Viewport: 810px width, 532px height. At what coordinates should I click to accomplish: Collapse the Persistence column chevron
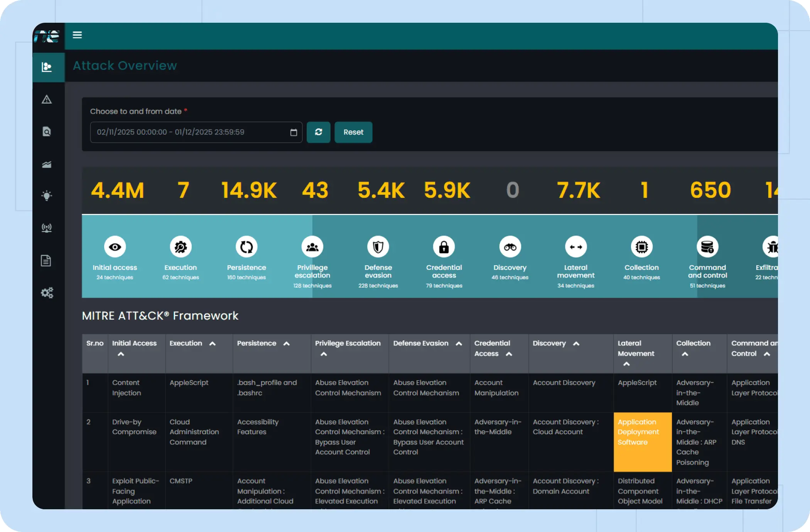pyautogui.click(x=286, y=343)
